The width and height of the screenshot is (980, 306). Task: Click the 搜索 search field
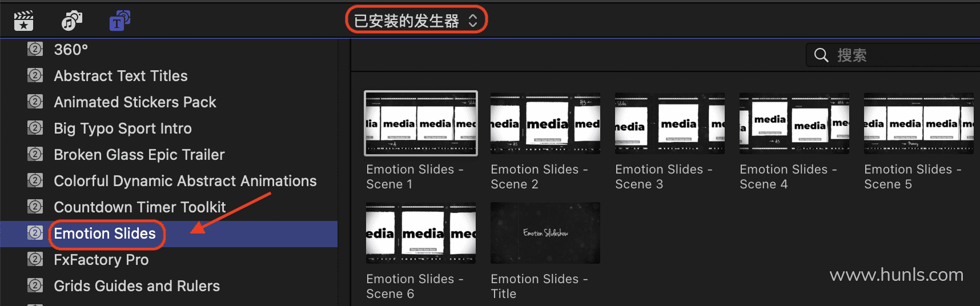click(893, 55)
